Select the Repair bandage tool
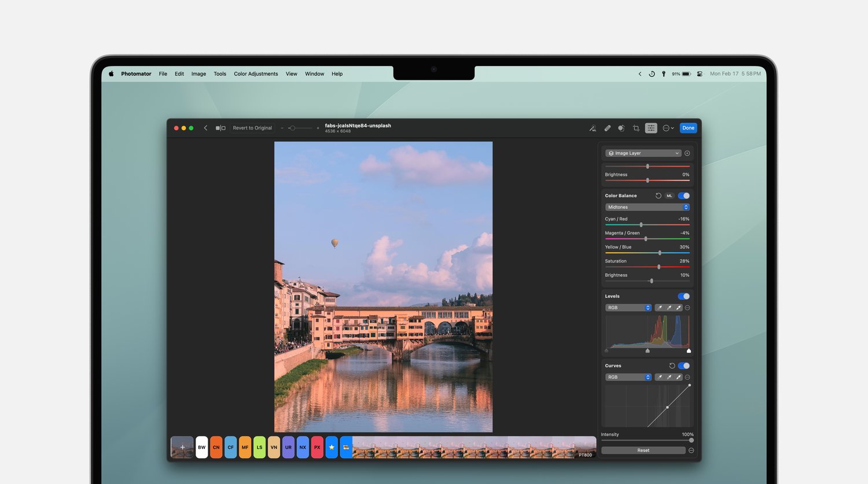868x484 pixels. pos(608,128)
